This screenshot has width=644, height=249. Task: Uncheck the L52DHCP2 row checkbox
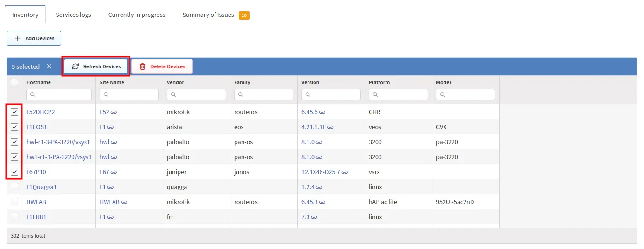[x=14, y=112]
